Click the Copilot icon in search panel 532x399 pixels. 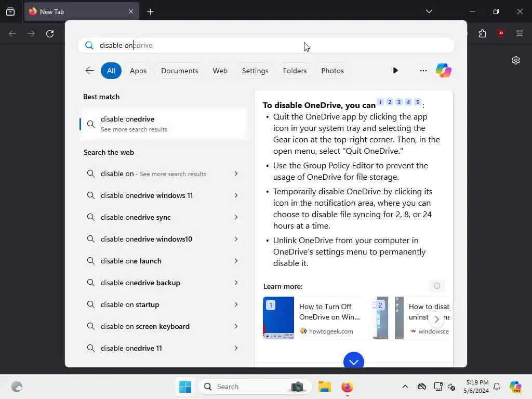coord(444,71)
